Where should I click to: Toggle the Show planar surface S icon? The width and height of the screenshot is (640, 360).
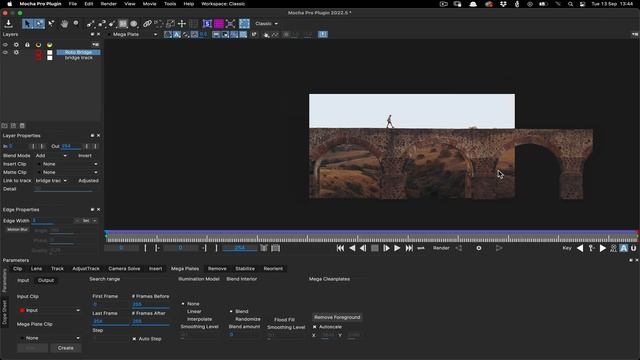(x=207, y=24)
